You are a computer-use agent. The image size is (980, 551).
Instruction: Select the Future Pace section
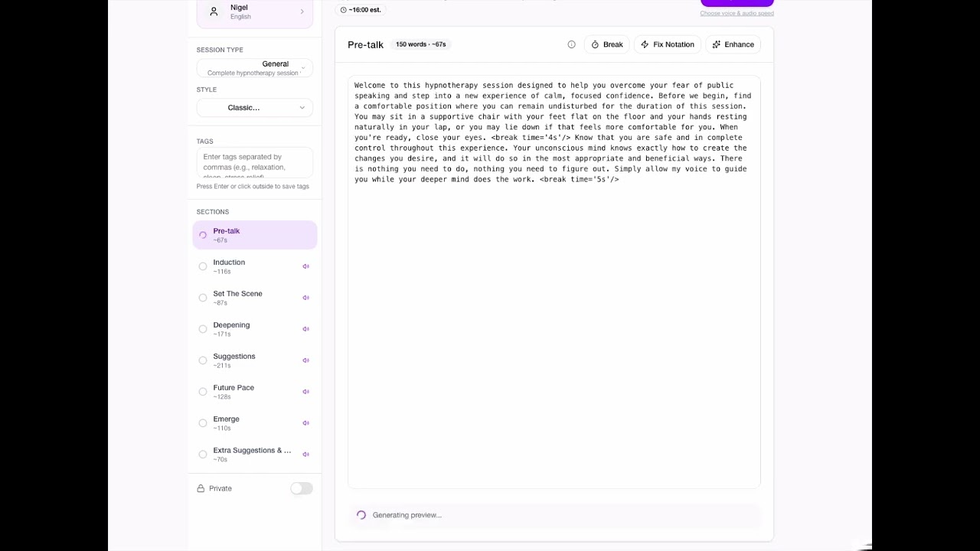point(255,392)
